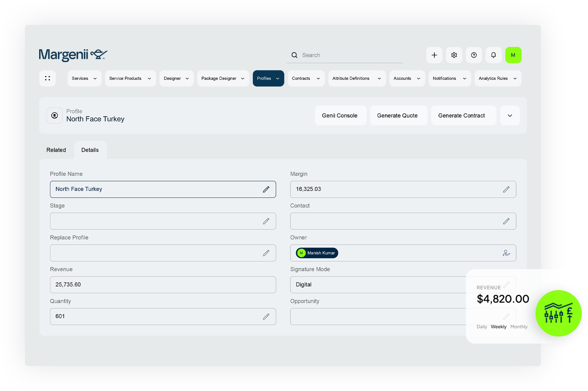The image size is (588, 391).
Task: Switch to the Related tab
Action: pyautogui.click(x=56, y=150)
